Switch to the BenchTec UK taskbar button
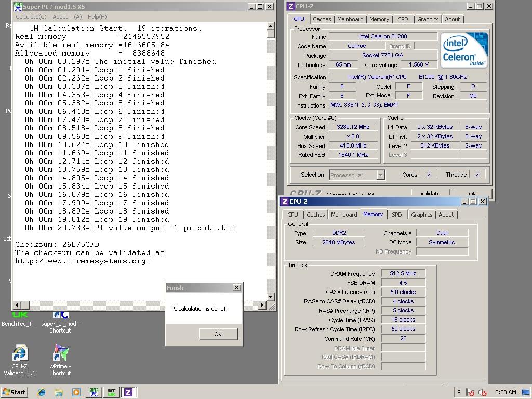Viewport: 532px width, 399px height. point(112,392)
